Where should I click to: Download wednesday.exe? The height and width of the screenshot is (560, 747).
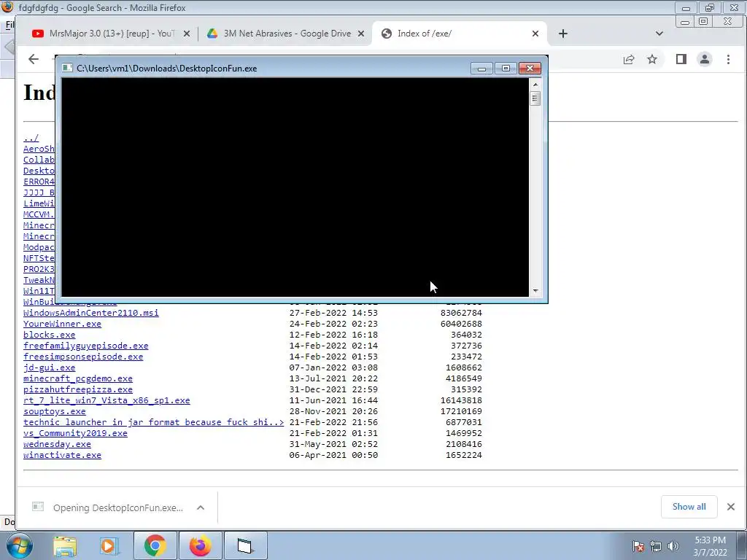(57, 444)
